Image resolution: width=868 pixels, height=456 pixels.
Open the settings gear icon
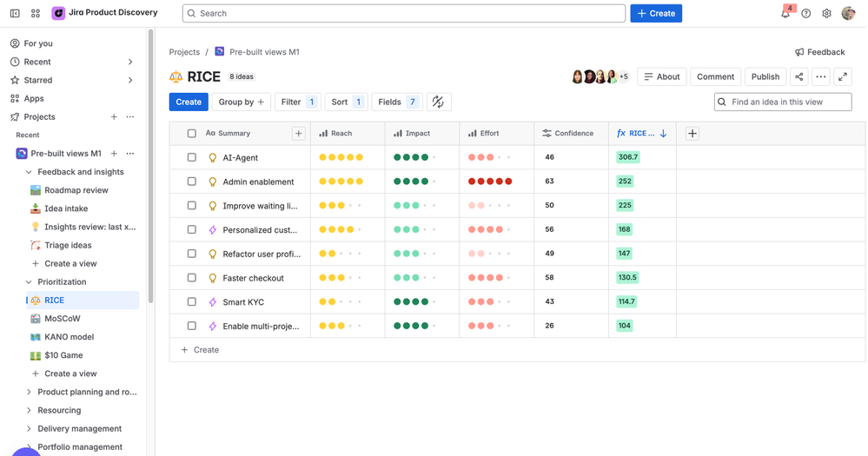826,13
